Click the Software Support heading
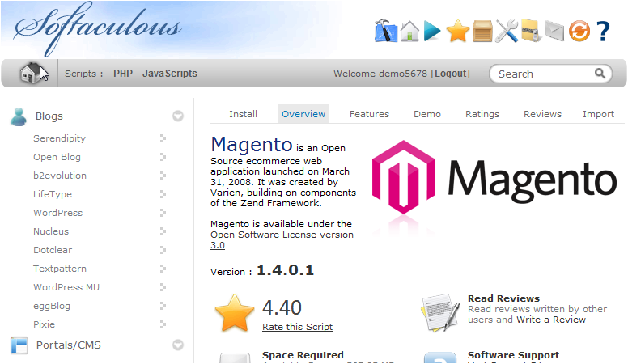 513,355
